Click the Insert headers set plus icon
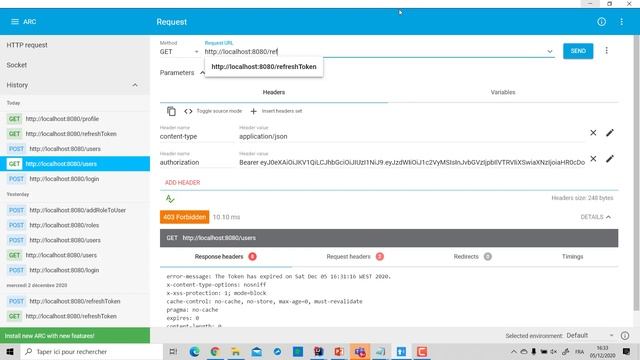Image resolution: width=640 pixels, height=360 pixels. 253,111
